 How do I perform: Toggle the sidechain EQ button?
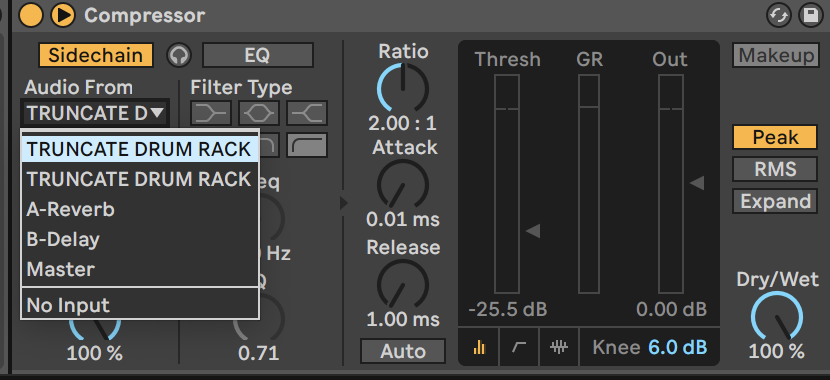pyautogui.click(x=258, y=55)
